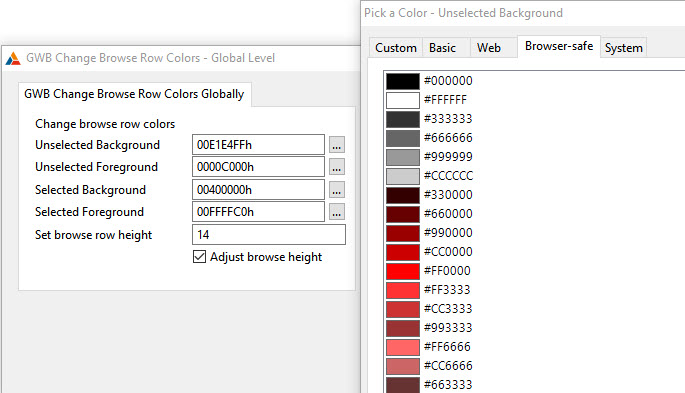
Task: Click the Selected Background value field
Action: pos(258,190)
